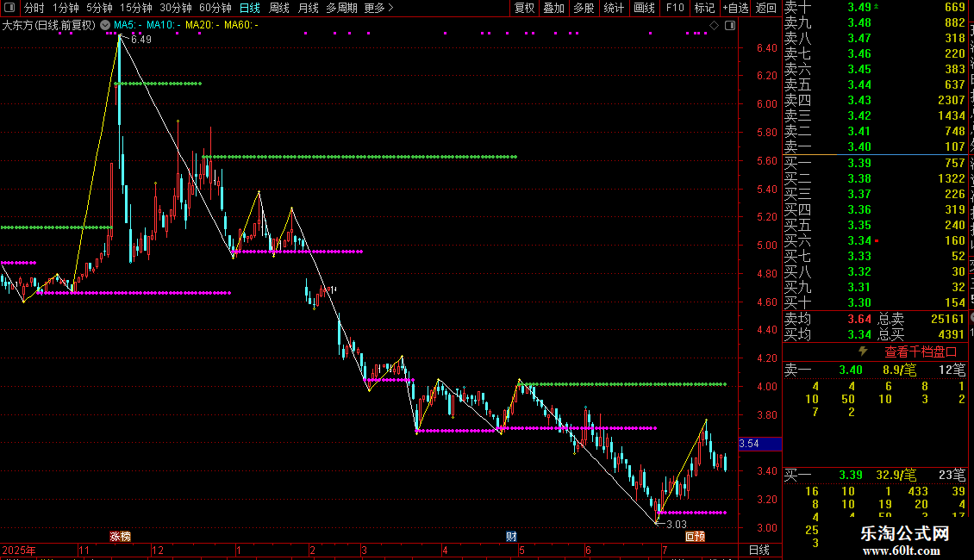This screenshot has height=560, width=974.
Task: Click the 总买 volume 4391
Action: click(x=952, y=334)
